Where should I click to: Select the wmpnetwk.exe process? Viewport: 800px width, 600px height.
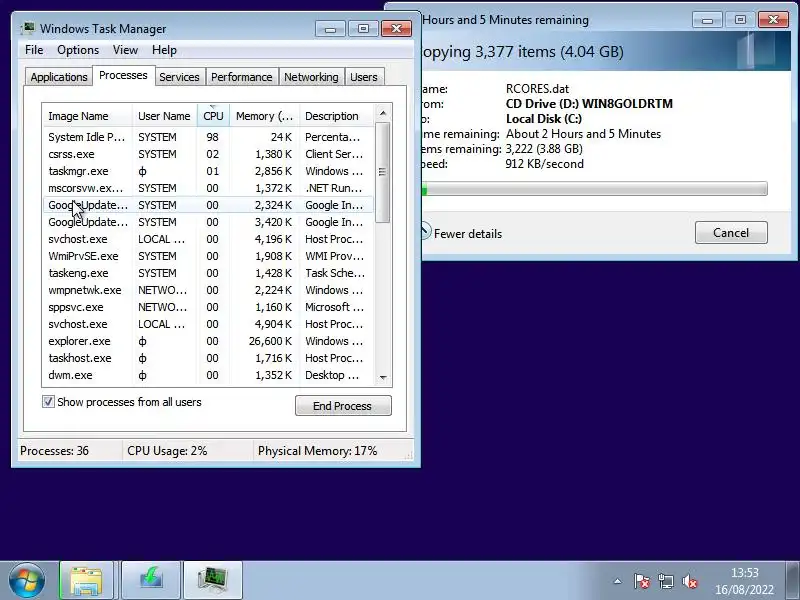pos(208,290)
